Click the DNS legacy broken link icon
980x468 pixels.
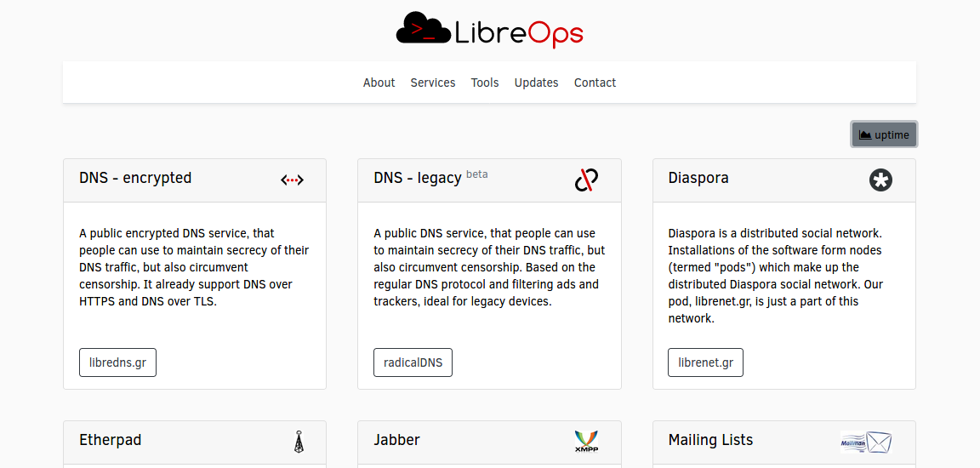pyautogui.click(x=586, y=180)
